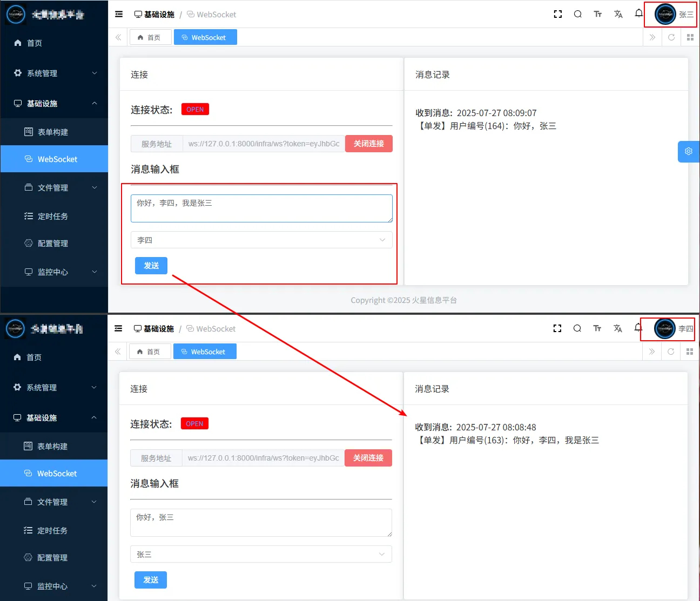The width and height of the screenshot is (700, 601).
Task: Click platform logo in 张三 window sidebar
Action: [16, 15]
